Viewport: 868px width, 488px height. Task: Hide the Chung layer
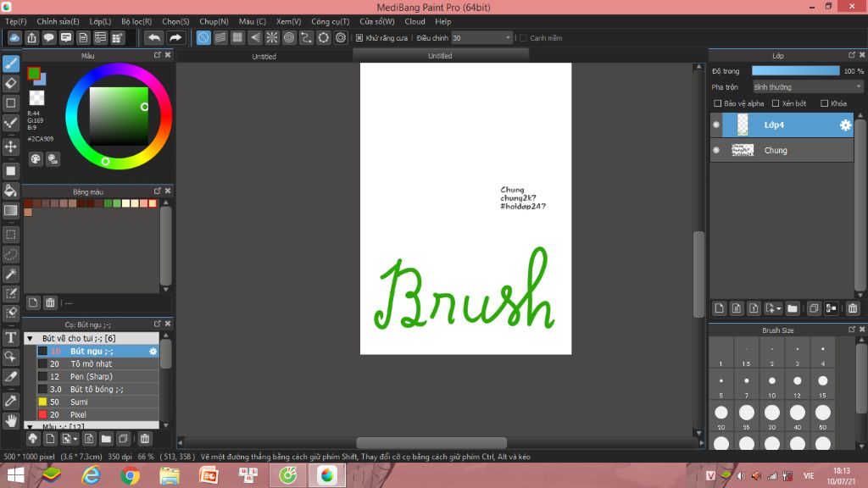pos(716,151)
